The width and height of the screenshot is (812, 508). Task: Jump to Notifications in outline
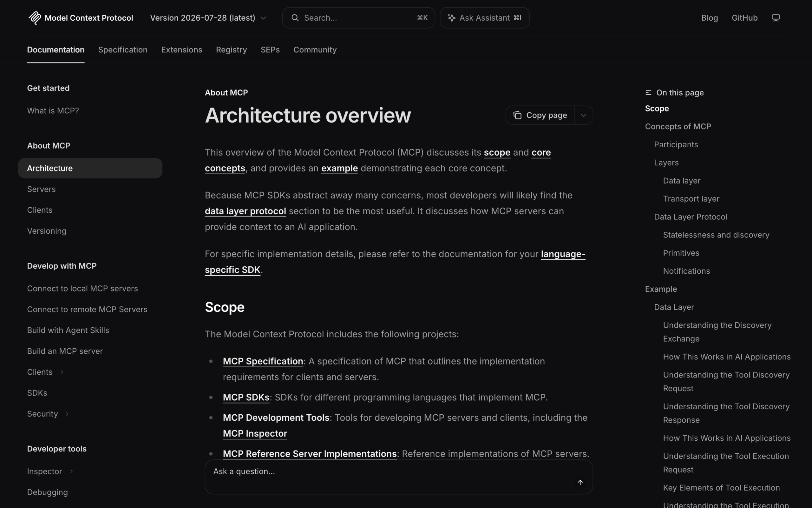(686, 271)
